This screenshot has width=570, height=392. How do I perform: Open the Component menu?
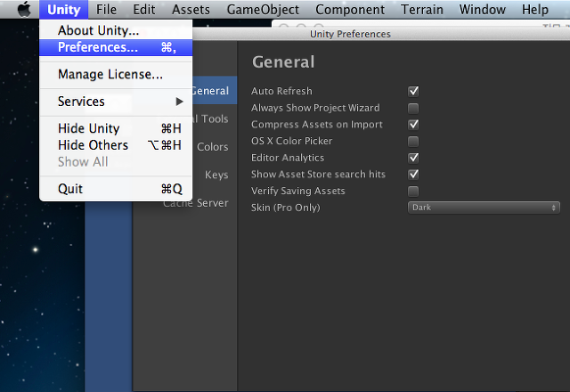(350, 10)
